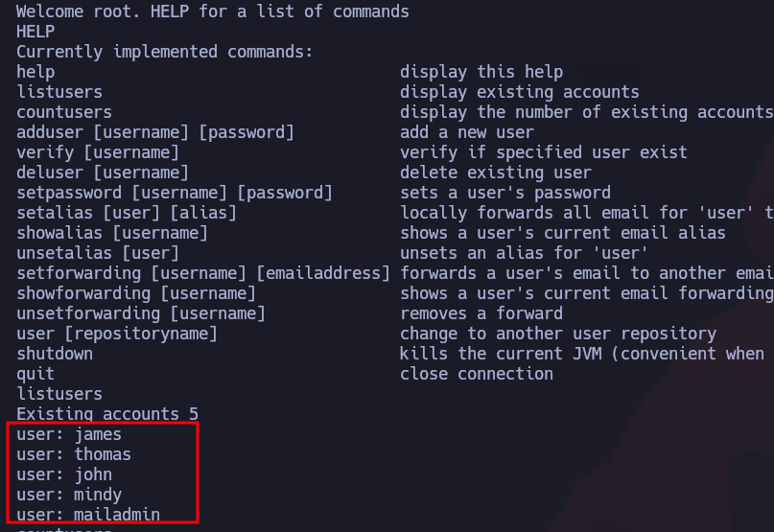Viewport: 774px width, 532px height.
Task: Click the "setpassword [username] [password]" command text
Action: coord(175,193)
